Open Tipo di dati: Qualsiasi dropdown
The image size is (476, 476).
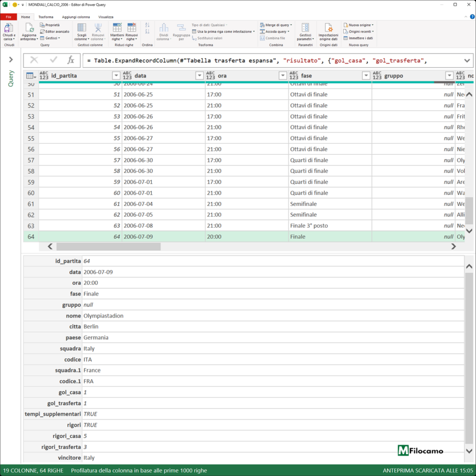(210, 25)
